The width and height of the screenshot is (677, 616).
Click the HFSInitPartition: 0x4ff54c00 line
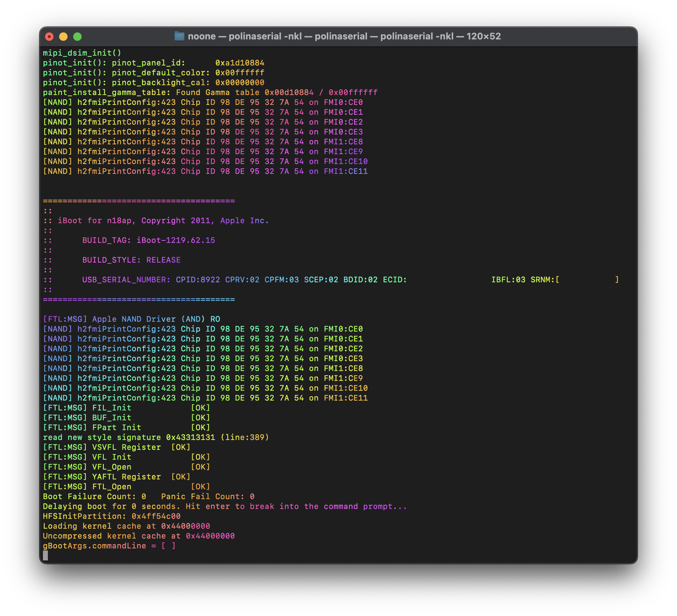[x=112, y=516]
